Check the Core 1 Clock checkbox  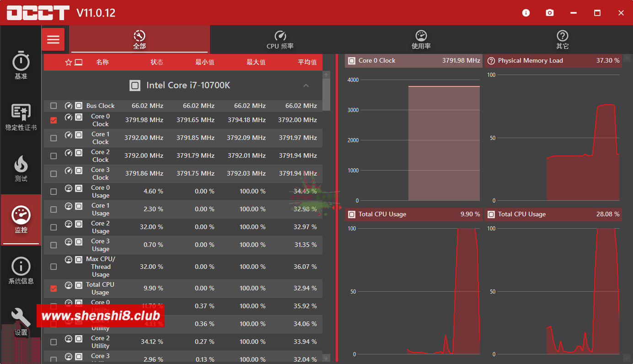[54, 138]
